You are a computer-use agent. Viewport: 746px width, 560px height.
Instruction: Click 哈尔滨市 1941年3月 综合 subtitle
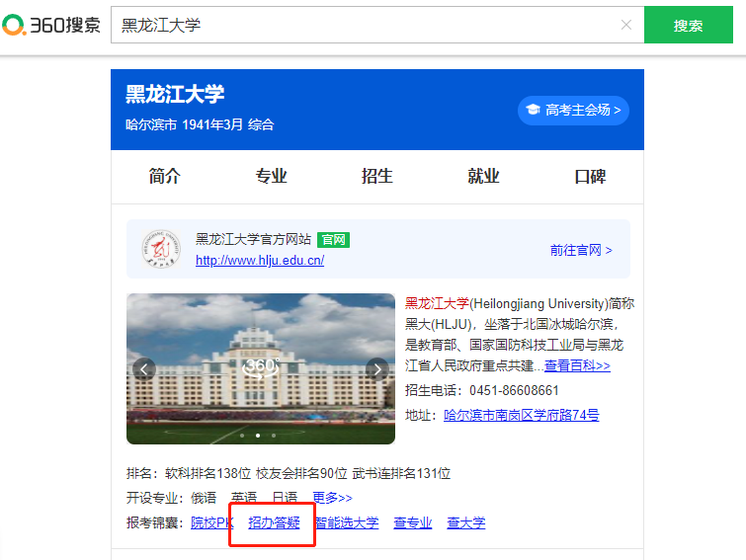pos(200,124)
